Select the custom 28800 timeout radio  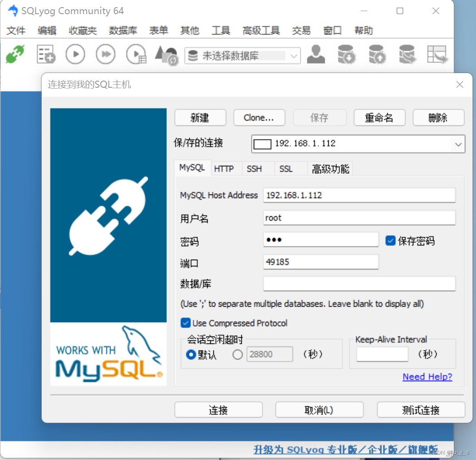click(x=237, y=355)
